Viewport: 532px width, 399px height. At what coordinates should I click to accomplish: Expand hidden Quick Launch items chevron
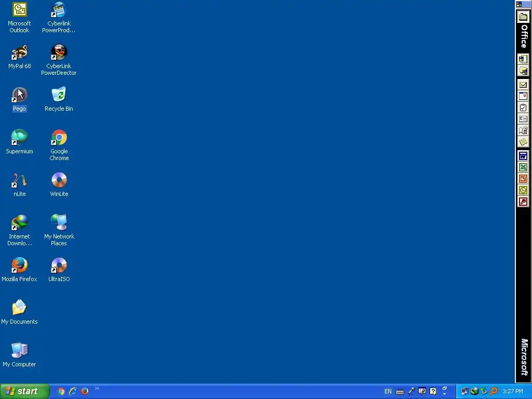tap(97, 389)
